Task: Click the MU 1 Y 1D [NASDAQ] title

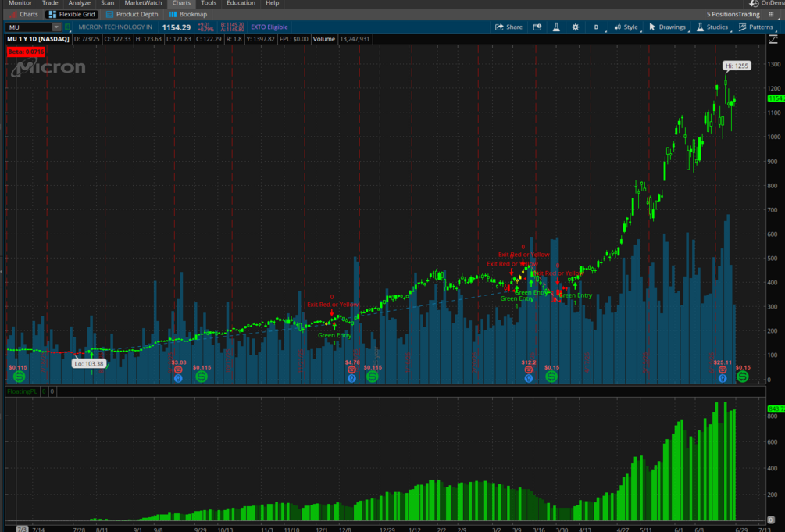Action: click(38, 39)
